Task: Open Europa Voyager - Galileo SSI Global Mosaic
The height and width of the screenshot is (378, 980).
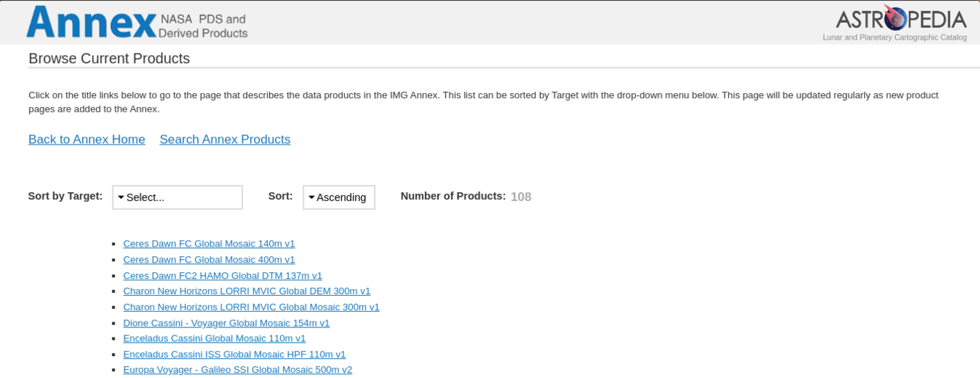Action: (x=238, y=370)
